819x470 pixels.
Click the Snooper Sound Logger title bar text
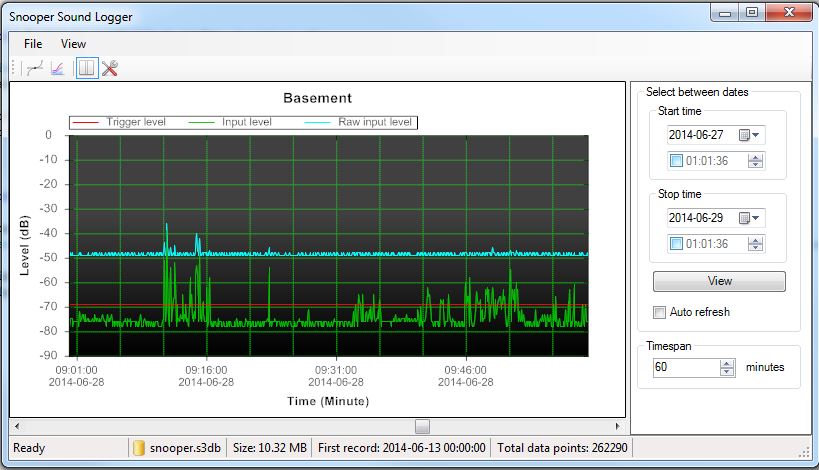point(71,17)
